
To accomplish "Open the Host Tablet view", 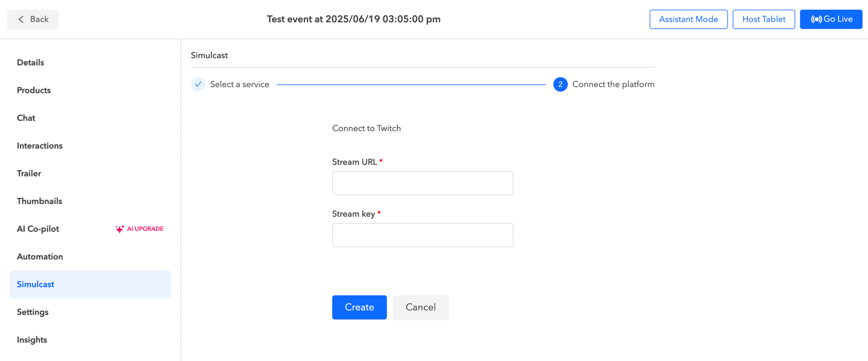I will tap(764, 19).
